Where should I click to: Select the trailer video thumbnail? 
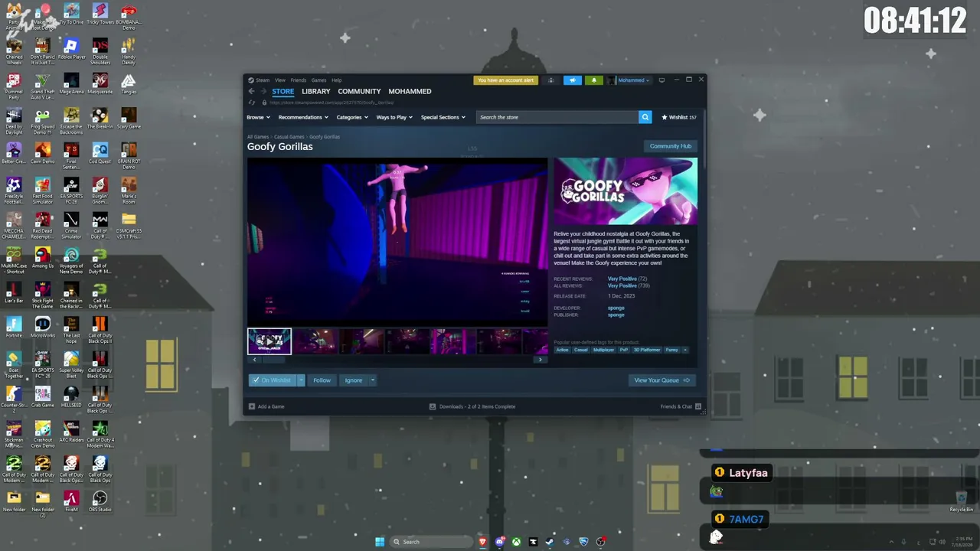point(269,341)
